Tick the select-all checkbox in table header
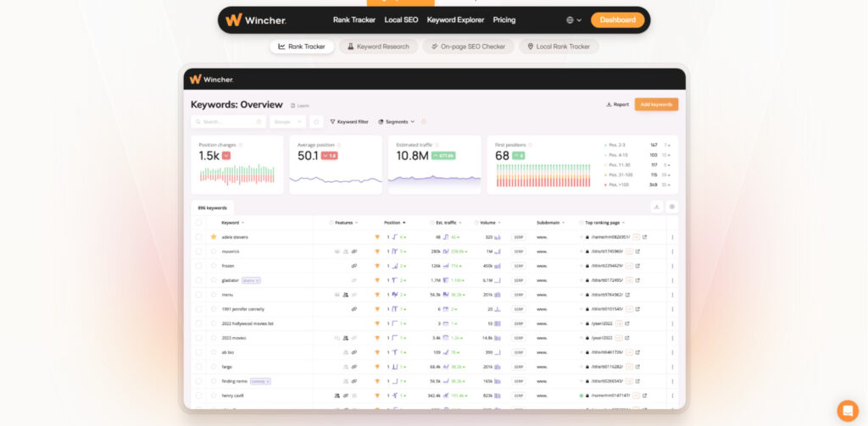Viewport: 868px width, 426px height. (198, 223)
